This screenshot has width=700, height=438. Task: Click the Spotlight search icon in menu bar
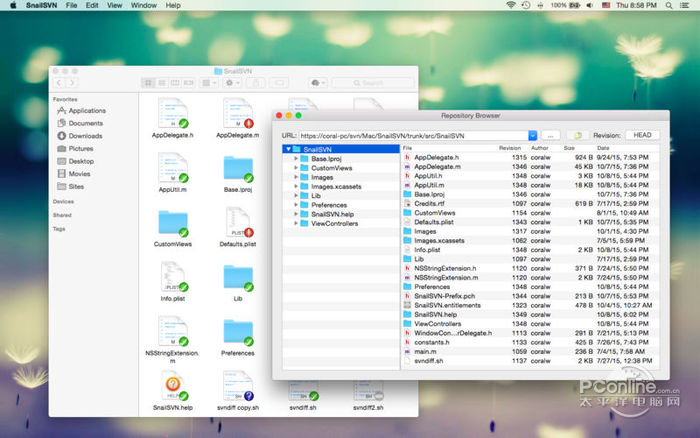pyautogui.click(x=670, y=6)
